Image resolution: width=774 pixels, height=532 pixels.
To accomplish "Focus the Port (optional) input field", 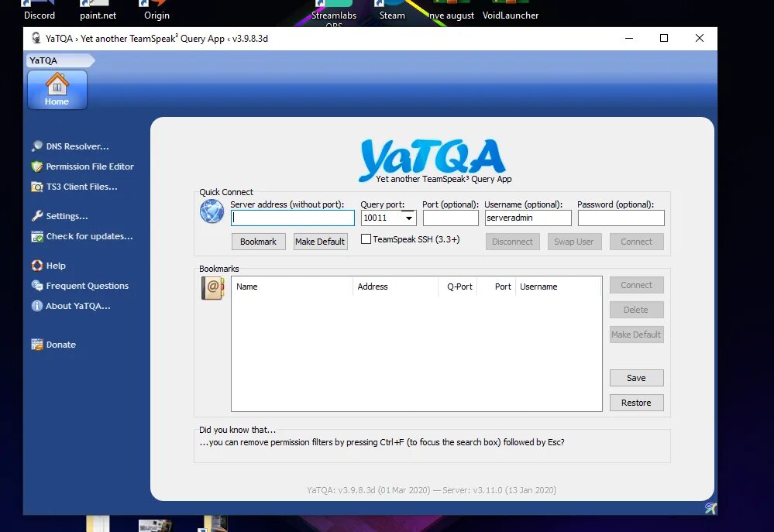I will tap(451, 218).
